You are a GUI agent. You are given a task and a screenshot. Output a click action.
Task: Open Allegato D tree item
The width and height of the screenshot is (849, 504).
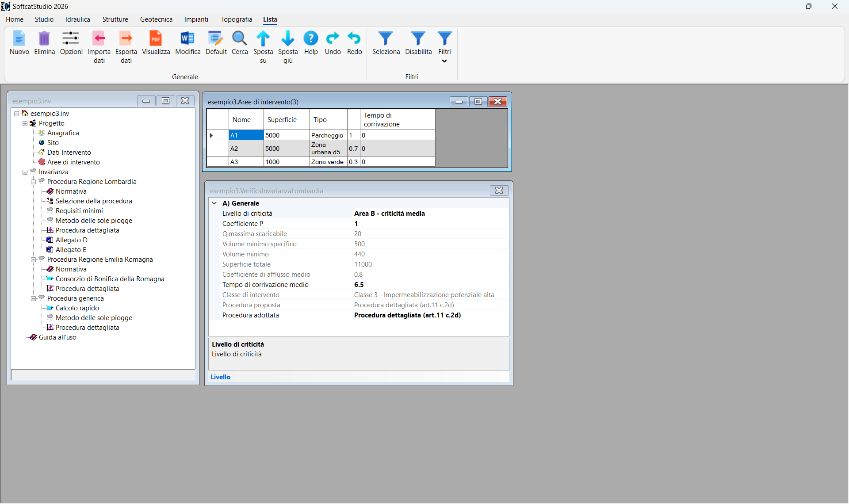(72, 240)
